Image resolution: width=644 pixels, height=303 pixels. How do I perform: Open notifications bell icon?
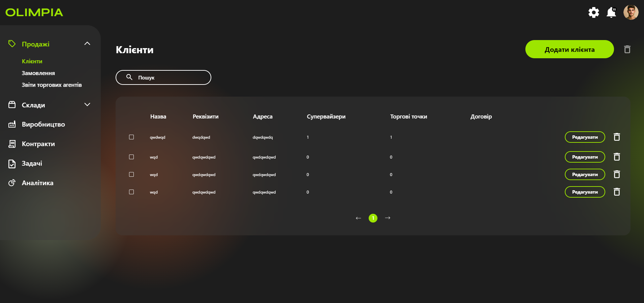click(x=611, y=12)
